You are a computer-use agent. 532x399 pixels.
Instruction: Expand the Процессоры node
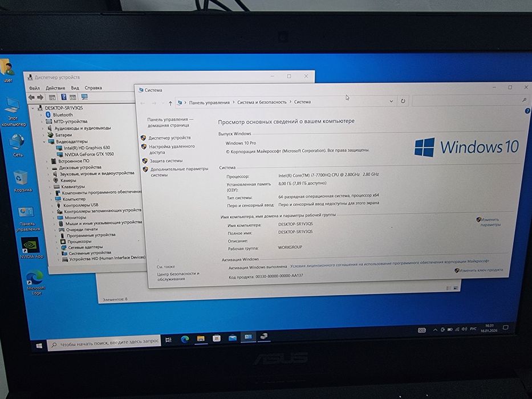[56, 242]
